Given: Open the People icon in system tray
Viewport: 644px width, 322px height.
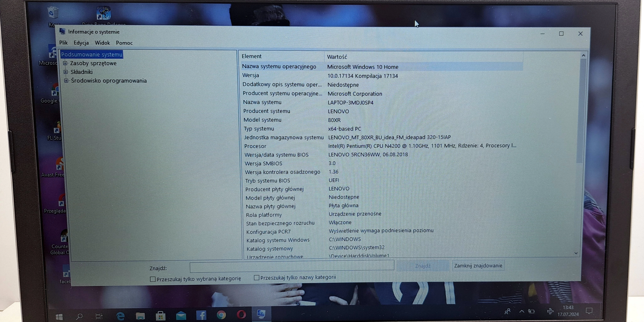Looking at the screenshot, I should [x=507, y=311].
